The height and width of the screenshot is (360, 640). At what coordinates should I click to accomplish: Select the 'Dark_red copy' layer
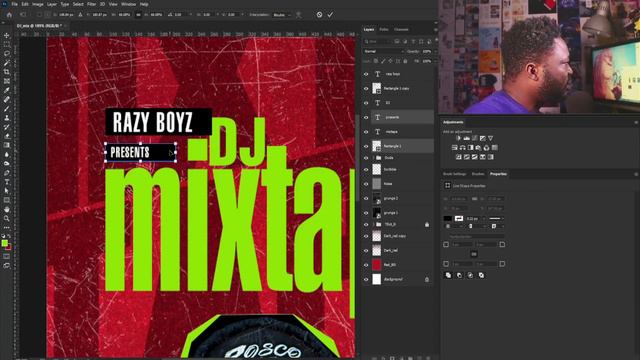click(x=402, y=236)
